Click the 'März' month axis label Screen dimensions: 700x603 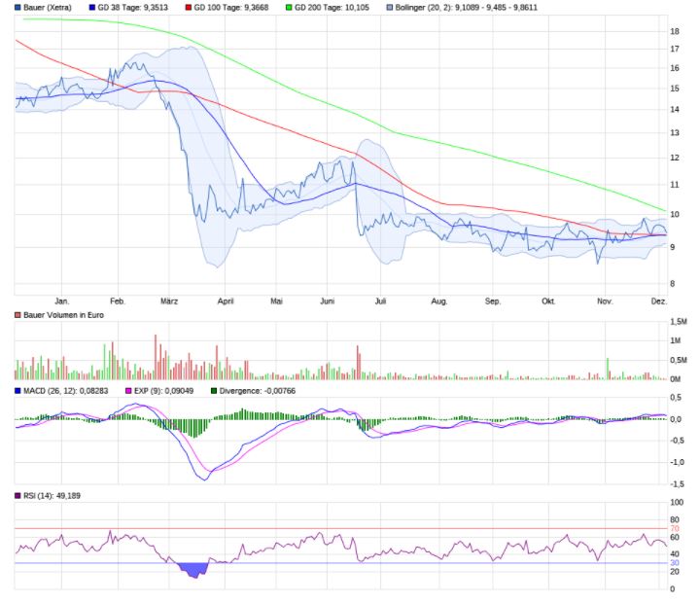(169, 301)
